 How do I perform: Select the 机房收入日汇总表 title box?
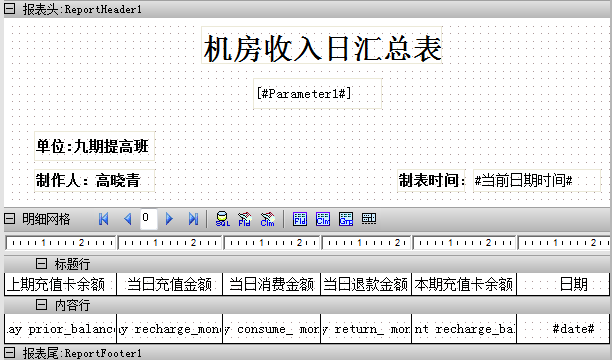click(322, 45)
